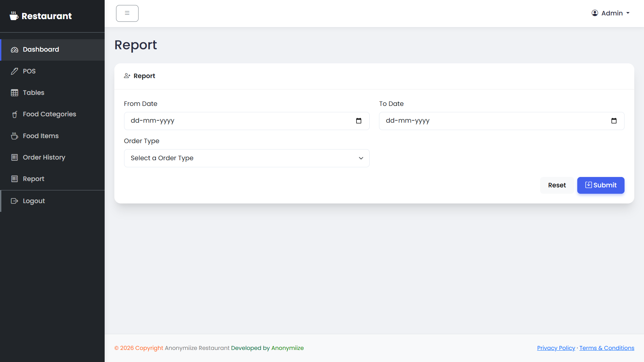Screen dimensions: 644x362
Task: Open Food Items menu item
Action: (x=52, y=136)
